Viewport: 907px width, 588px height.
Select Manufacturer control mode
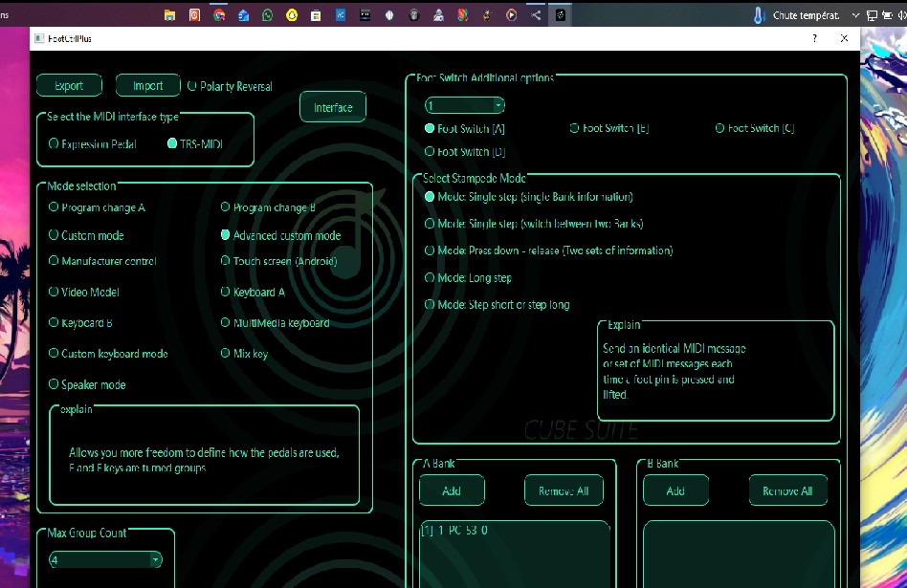(102, 261)
